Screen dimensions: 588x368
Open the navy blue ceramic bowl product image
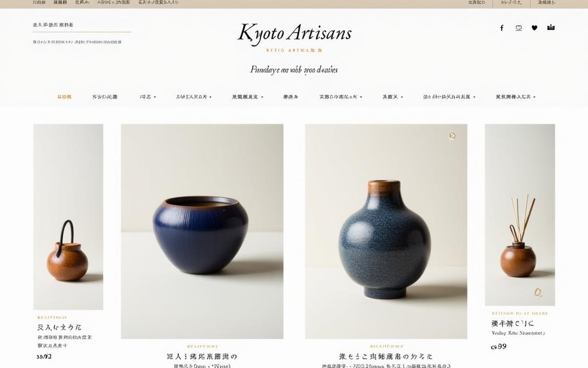[x=202, y=231]
